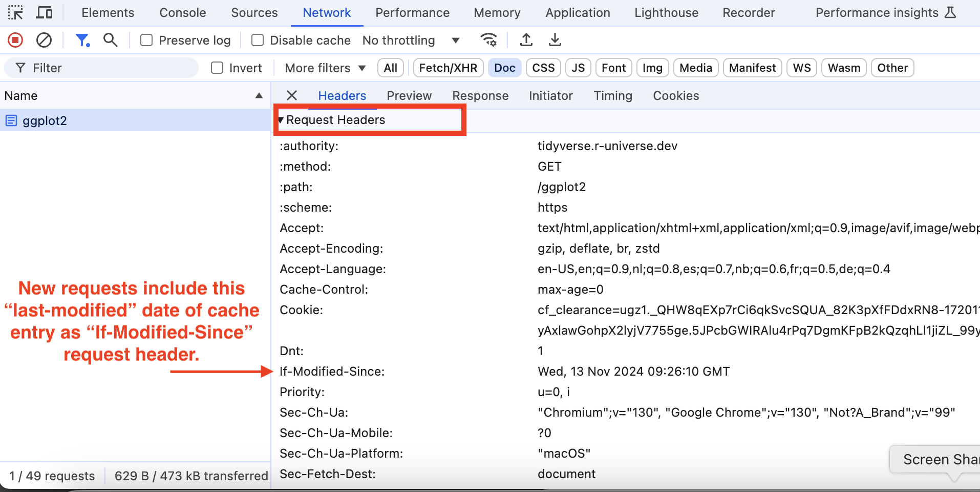
Task: Switch to the Console tab
Action: click(x=182, y=13)
